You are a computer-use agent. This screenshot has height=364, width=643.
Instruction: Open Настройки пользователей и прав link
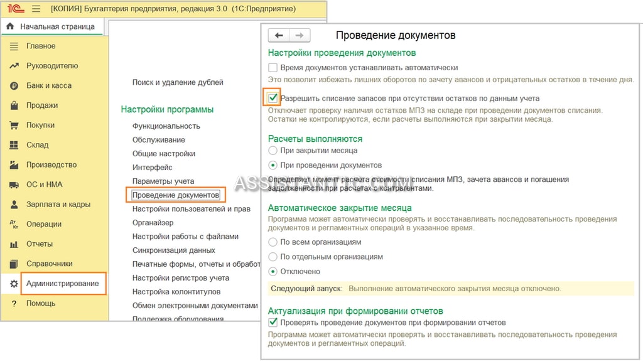coord(191,209)
